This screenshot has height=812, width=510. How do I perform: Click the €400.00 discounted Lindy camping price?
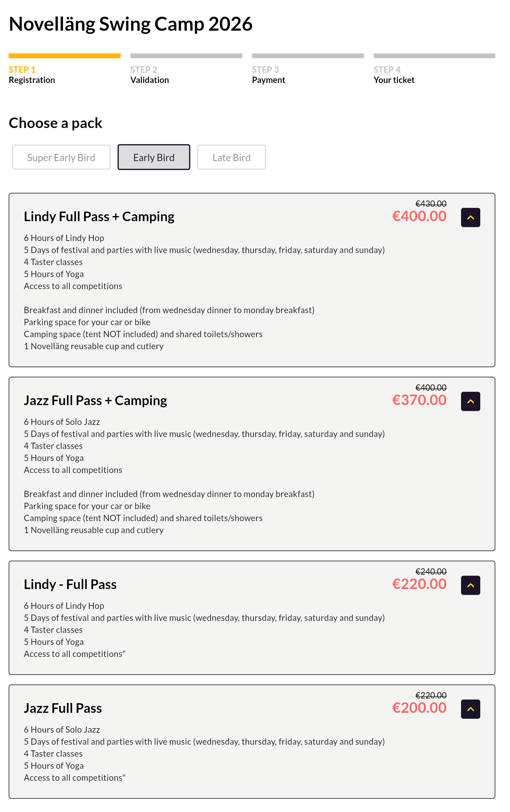click(419, 216)
